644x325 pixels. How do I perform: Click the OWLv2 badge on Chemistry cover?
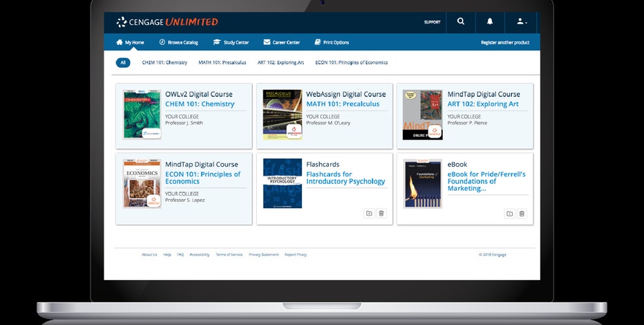point(151,134)
